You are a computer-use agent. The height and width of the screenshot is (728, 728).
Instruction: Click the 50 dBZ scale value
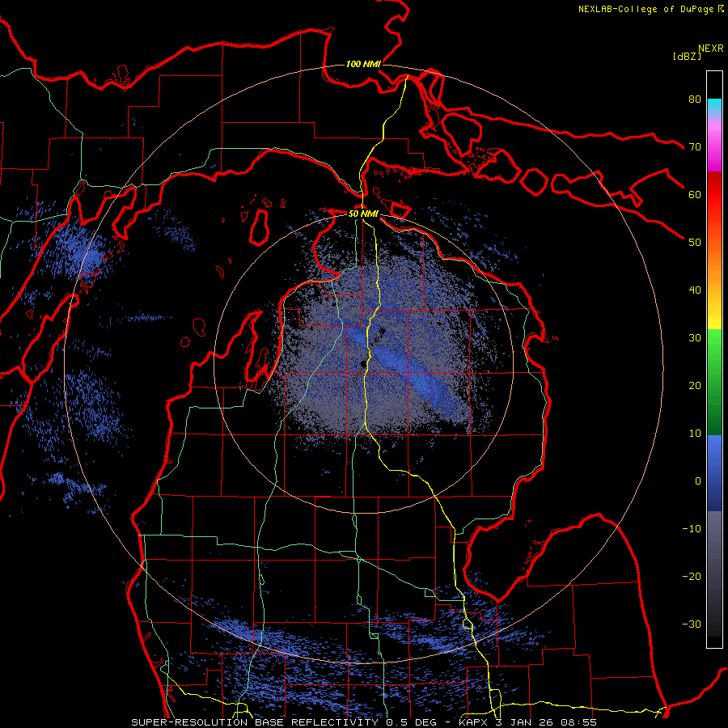pos(695,243)
